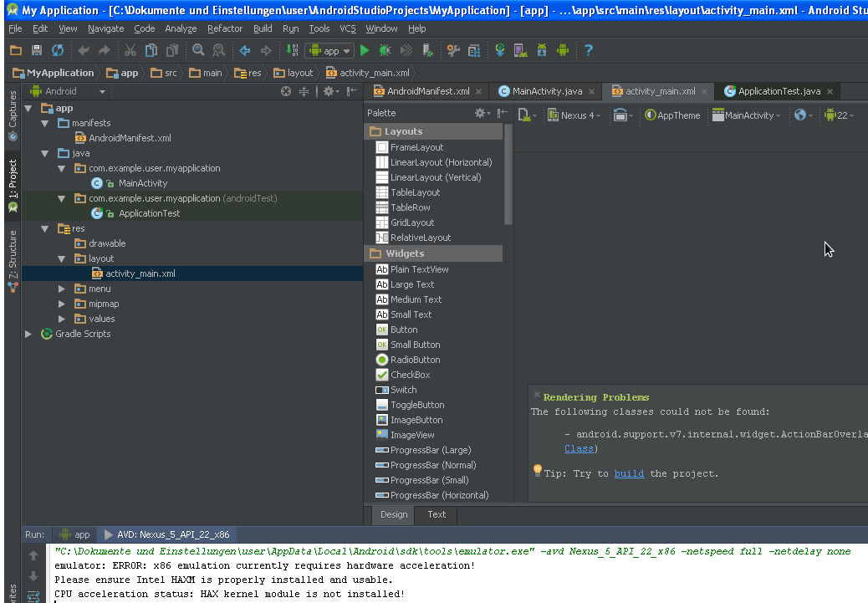This screenshot has width=868, height=603.
Task: Switch to the AndroidManifest.xml editor tab
Action: coord(428,91)
